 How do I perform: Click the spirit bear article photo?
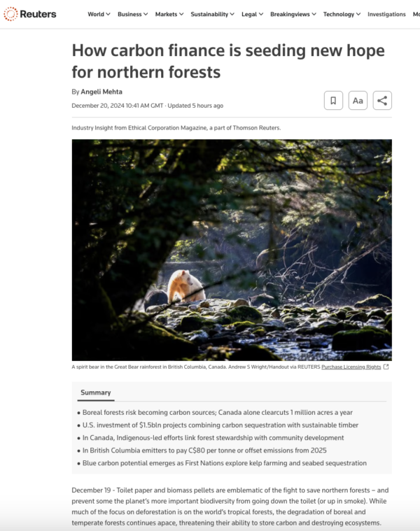point(232,250)
